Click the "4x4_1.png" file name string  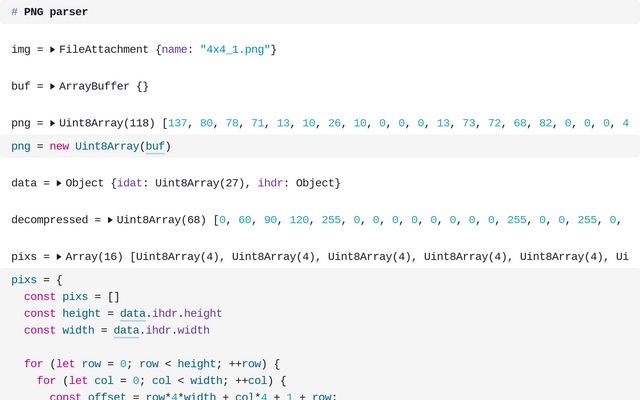235,50
